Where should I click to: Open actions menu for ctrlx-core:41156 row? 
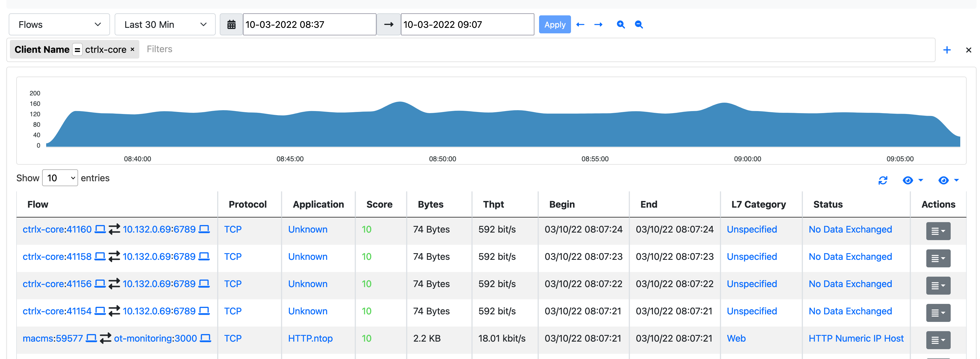pyautogui.click(x=938, y=286)
